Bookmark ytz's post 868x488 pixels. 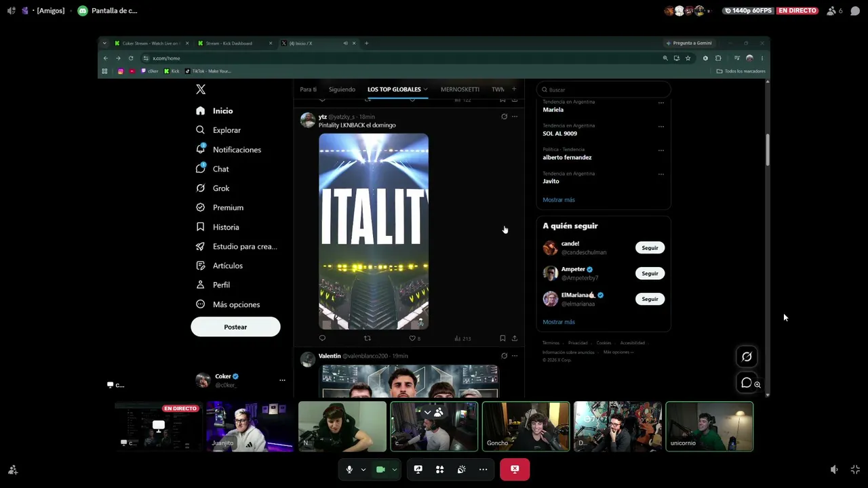[x=502, y=338]
